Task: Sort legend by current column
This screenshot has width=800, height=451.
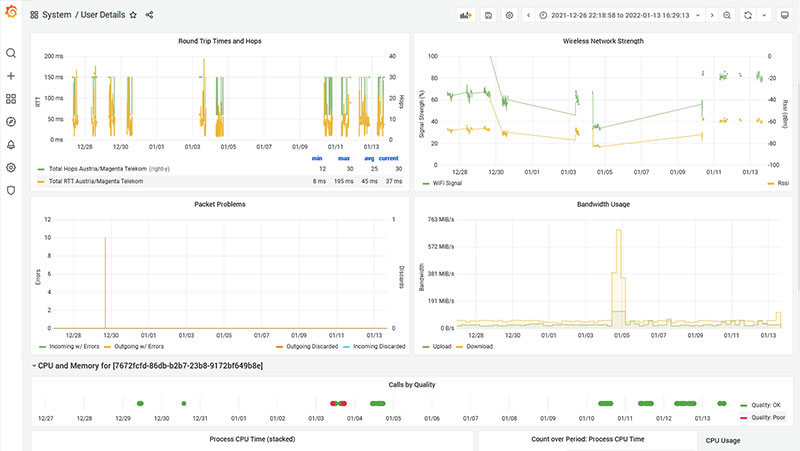Action: [389, 158]
